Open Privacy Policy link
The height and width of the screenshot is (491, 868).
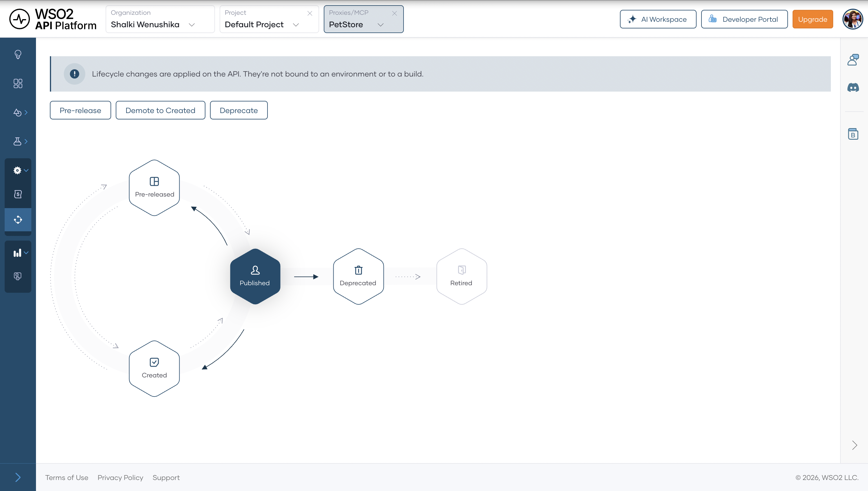[120, 477]
